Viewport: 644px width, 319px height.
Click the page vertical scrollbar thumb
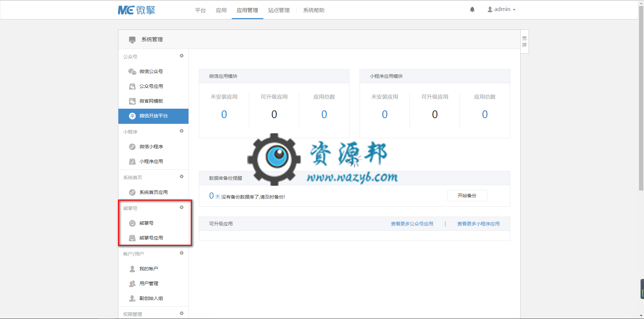click(x=641, y=98)
